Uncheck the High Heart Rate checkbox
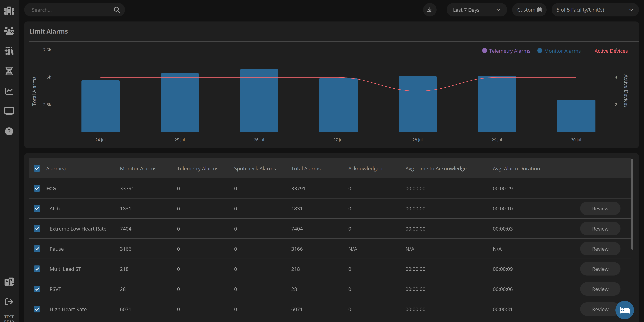 [37, 309]
